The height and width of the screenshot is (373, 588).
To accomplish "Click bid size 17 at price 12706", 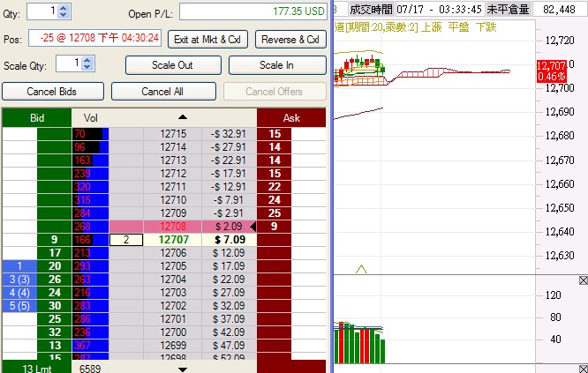I will coord(55,253).
